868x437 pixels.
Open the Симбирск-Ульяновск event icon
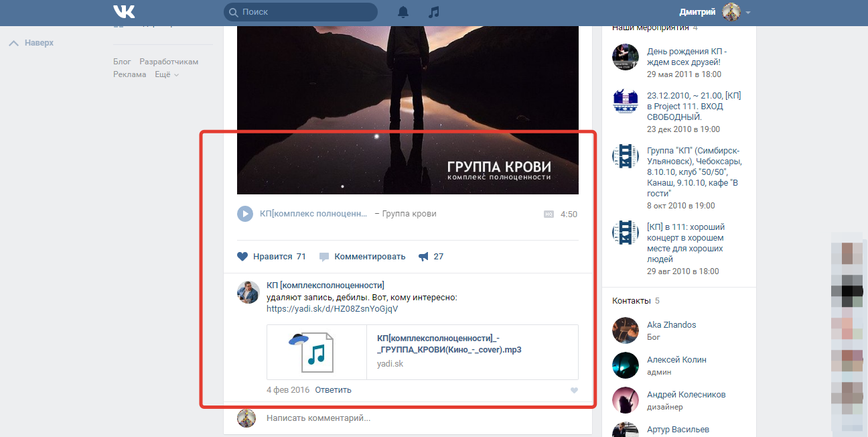[626, 156]
